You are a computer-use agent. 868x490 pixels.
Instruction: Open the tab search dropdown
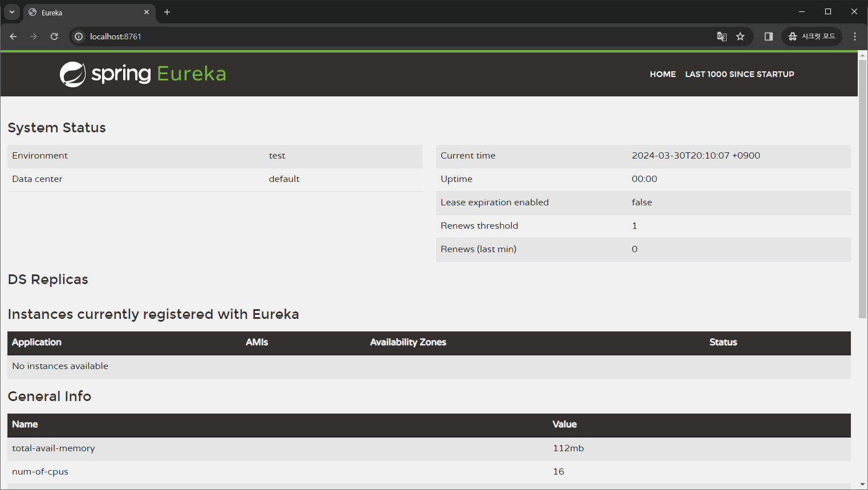(x=12, y=12)
